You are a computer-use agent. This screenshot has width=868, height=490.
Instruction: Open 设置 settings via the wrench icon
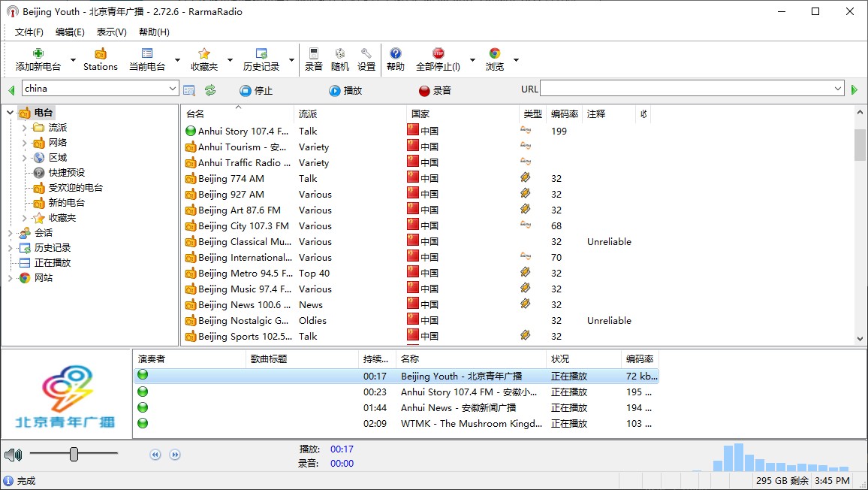click(366, 53)
